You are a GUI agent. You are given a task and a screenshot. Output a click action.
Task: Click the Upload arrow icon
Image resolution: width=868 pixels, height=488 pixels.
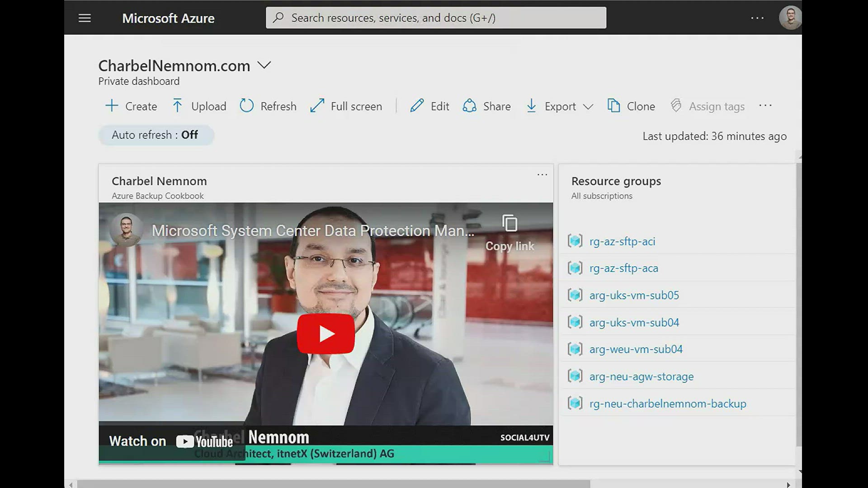pyautogui.click(x=177, y=106)
